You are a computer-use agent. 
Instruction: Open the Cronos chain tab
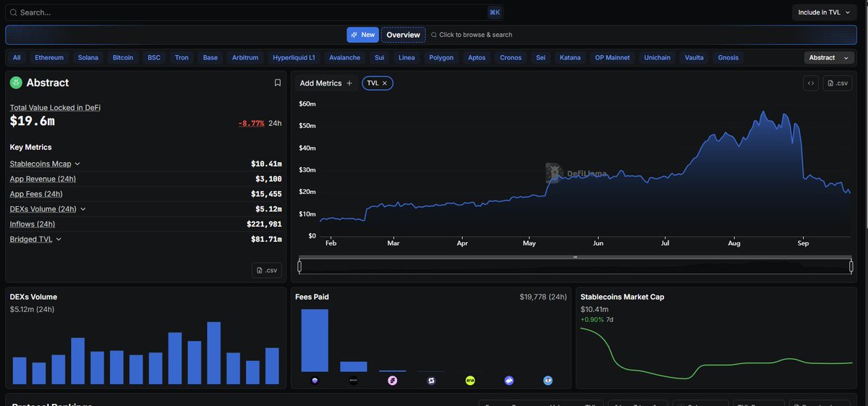511,58
